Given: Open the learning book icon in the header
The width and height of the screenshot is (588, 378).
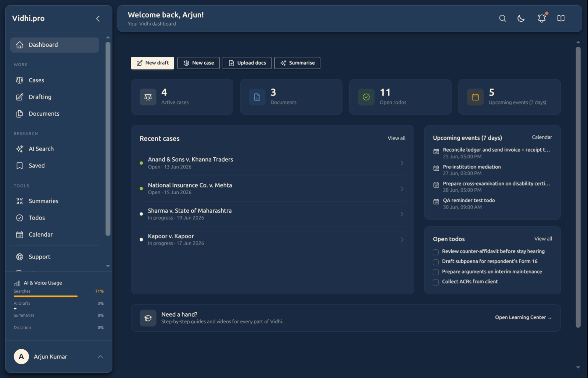Looking at the screenshot, I should coord(561,18).
